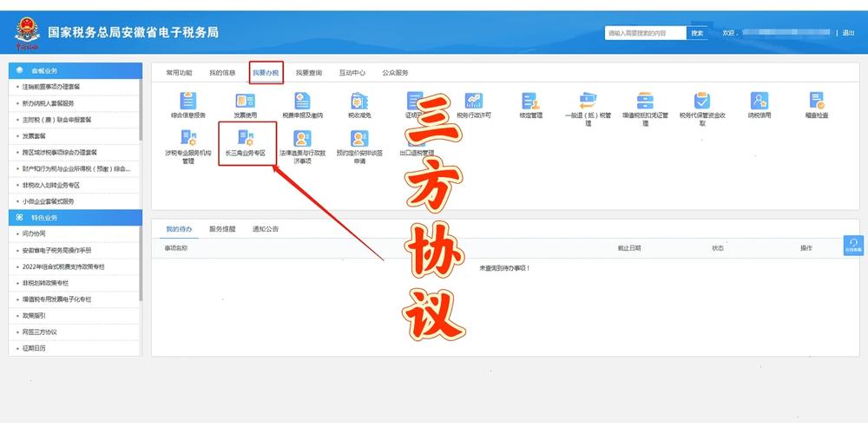The image size is (868, 434).
Task: Open 预约定价安排谈签申请 icon
Action: [359, 138]
